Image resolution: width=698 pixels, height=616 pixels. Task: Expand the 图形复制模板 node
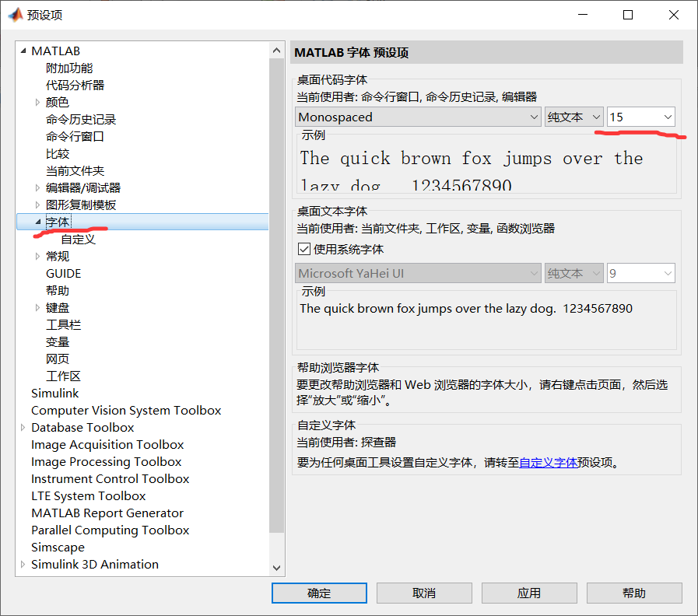(x=37, y=205)
